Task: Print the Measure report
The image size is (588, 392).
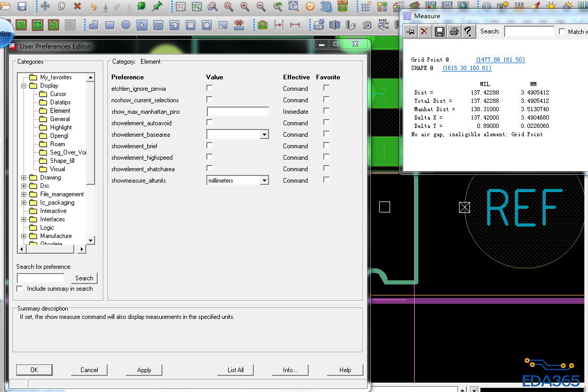Action: 454,32
